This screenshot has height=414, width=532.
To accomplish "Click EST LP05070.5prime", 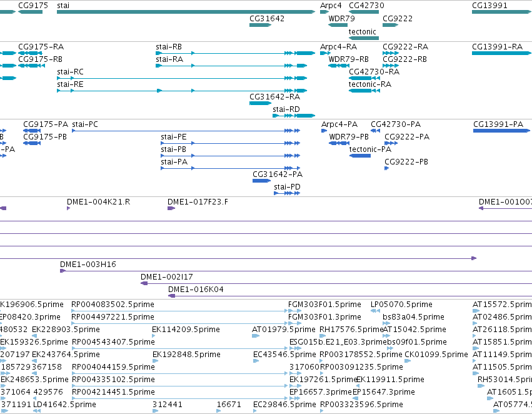I will [375, 310].
